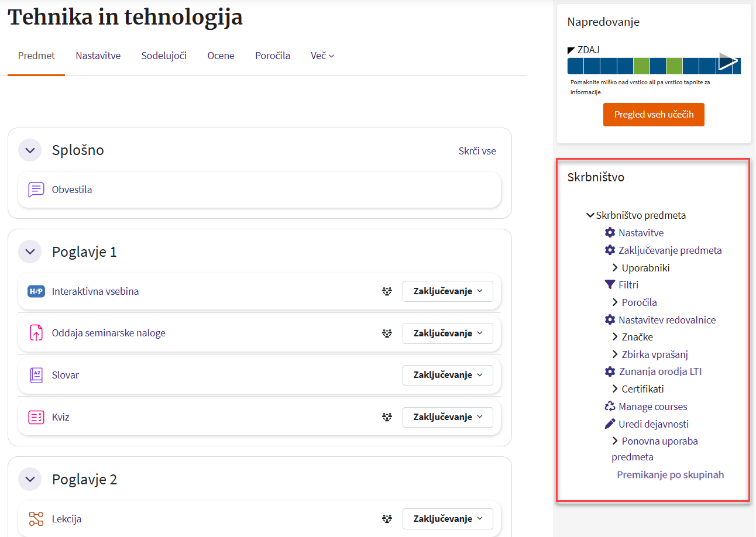
Task: Collapse the Poglavje 1 section
Action: tap(30, 252)
